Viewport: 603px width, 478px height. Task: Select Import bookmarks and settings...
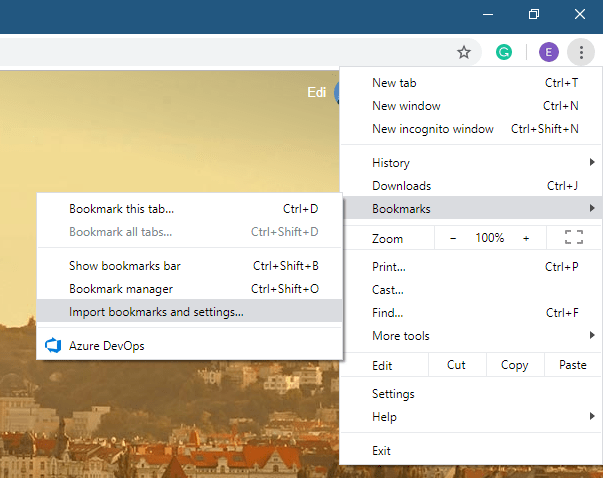[189, 311]
